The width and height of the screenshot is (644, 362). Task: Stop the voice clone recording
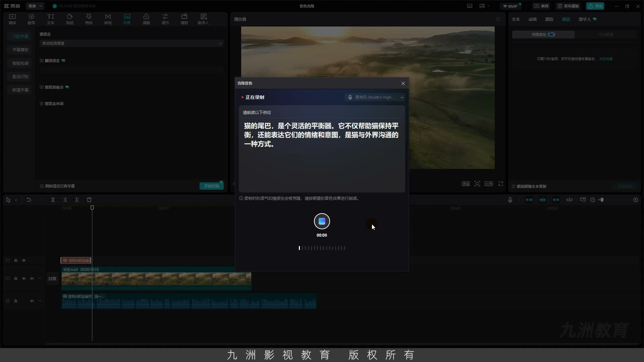[x=322, y=221]
